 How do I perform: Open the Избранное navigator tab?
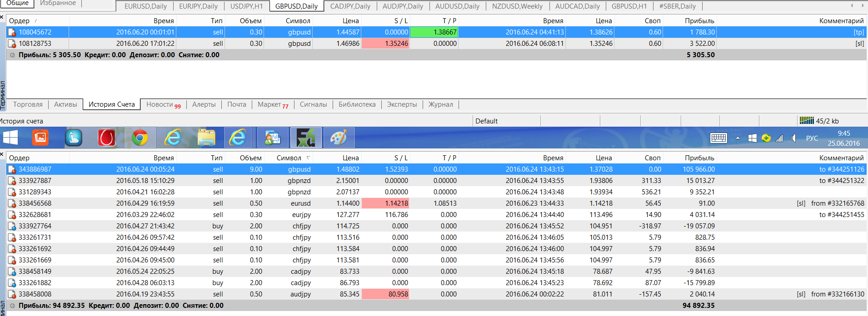tap(58, 3)
